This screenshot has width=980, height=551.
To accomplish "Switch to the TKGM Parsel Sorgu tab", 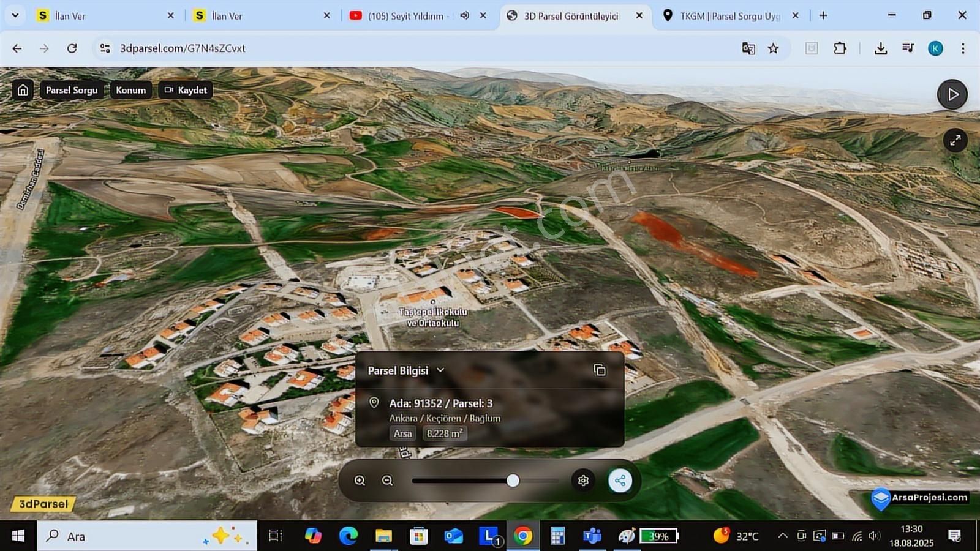I will pyautogui.click(x=730, y=16).
